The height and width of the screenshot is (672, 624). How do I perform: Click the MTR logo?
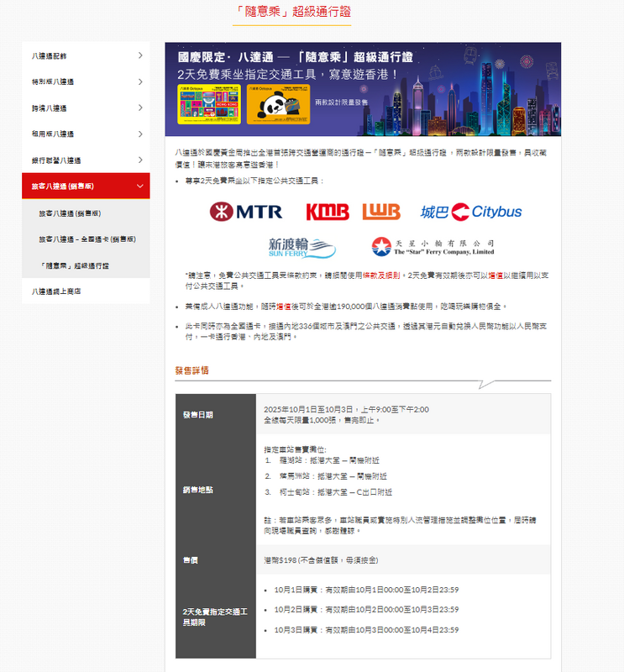[x=246, y=212]
